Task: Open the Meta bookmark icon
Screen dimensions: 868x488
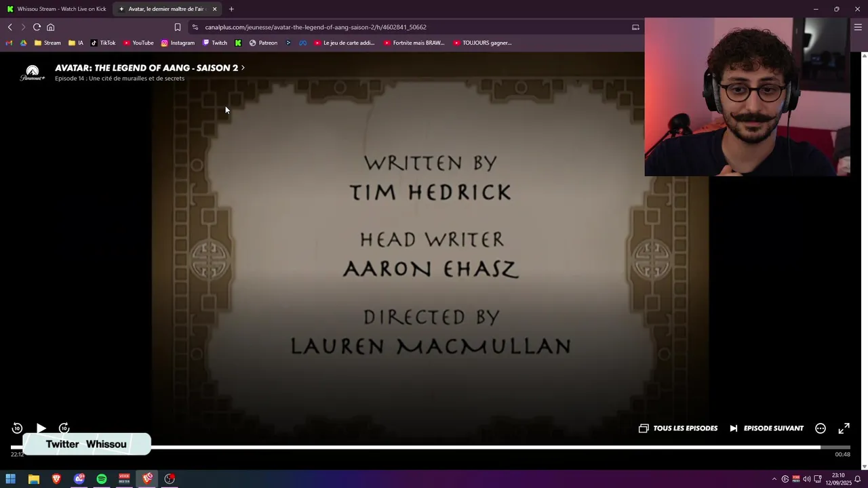Action: coord(302,43)
